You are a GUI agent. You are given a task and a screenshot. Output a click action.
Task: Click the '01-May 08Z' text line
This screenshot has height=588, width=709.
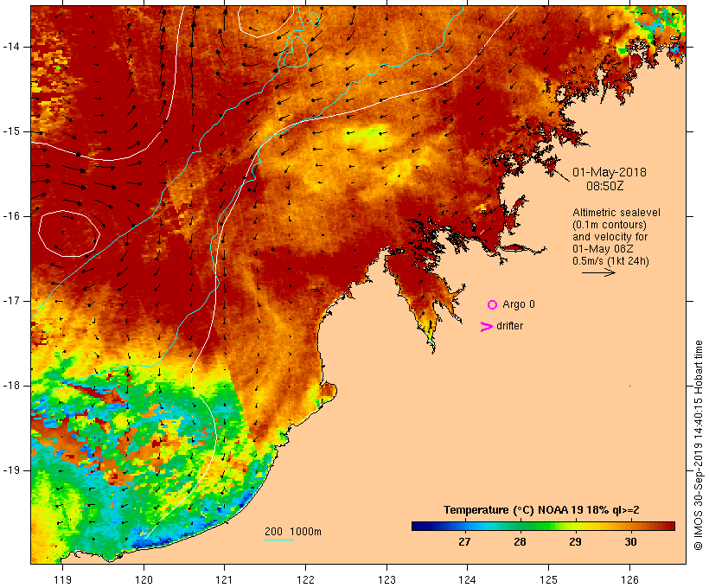click(603, 249)
